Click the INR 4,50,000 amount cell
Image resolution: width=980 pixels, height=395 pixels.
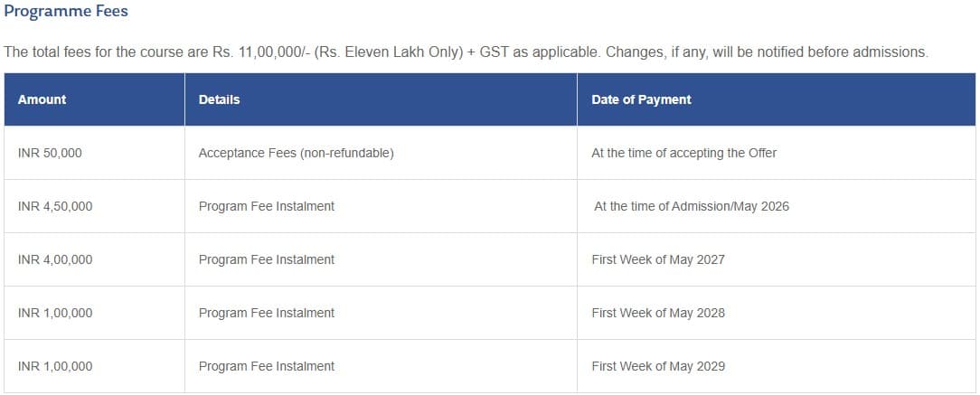(55, 206)
